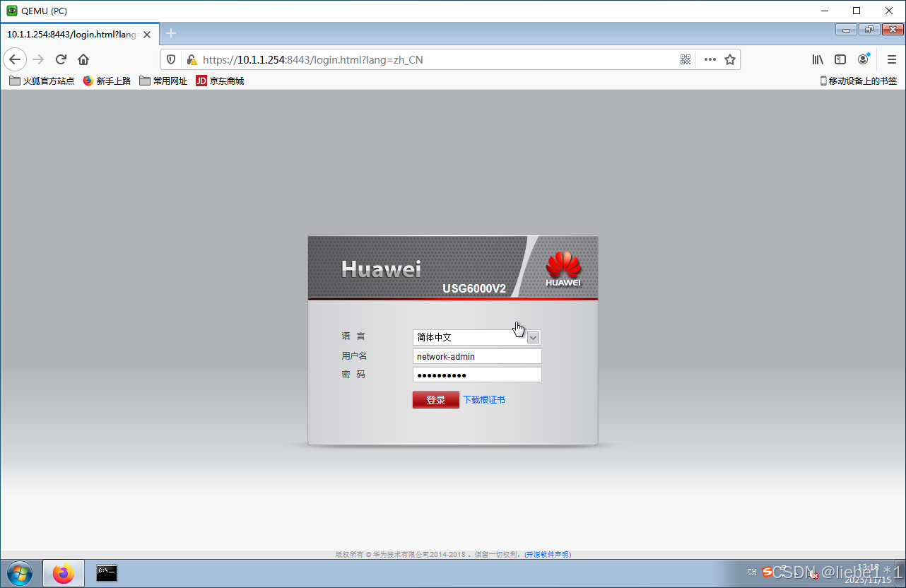Select the 10.1.1.254 login tab
Viewport: 906px width, 588px height.
click(78, 34)
